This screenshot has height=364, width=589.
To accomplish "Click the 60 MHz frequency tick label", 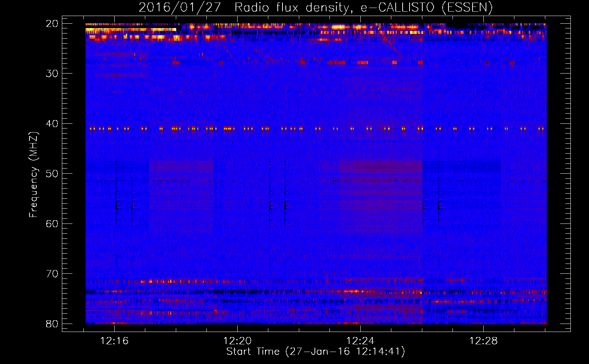I will tap(52, 223).
